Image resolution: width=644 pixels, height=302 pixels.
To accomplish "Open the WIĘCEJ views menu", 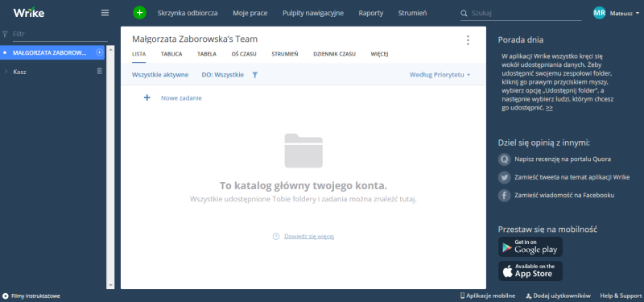I will pyautogui.click(x=379, y=54).
